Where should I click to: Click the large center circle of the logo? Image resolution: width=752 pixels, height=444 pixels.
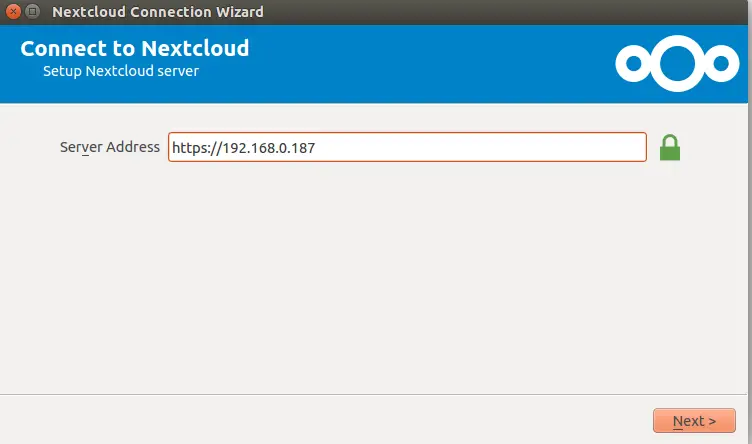pyautogui.click(x=677, y=63)
